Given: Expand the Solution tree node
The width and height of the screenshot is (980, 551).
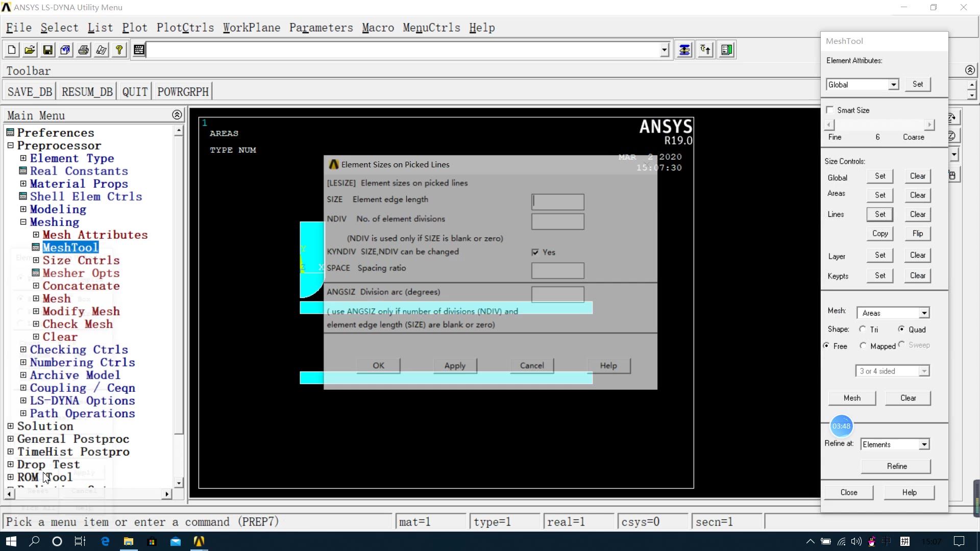Looking at the screenshot, I should (x=10, y=426).
